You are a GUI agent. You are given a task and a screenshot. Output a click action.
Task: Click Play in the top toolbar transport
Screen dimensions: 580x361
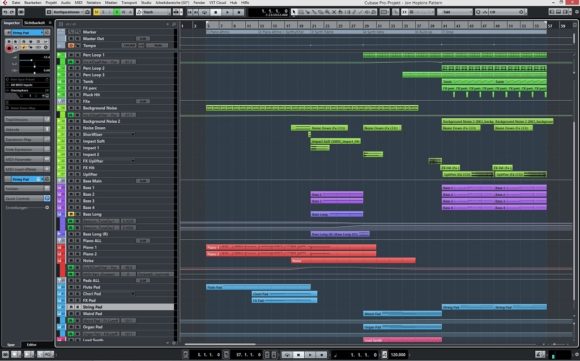click(x=227, y=12)
